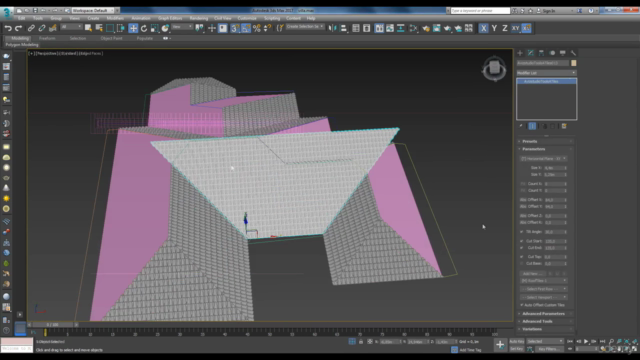Open the Create Selection Set dropdown

pyautogui.click(x=305, y=27)
